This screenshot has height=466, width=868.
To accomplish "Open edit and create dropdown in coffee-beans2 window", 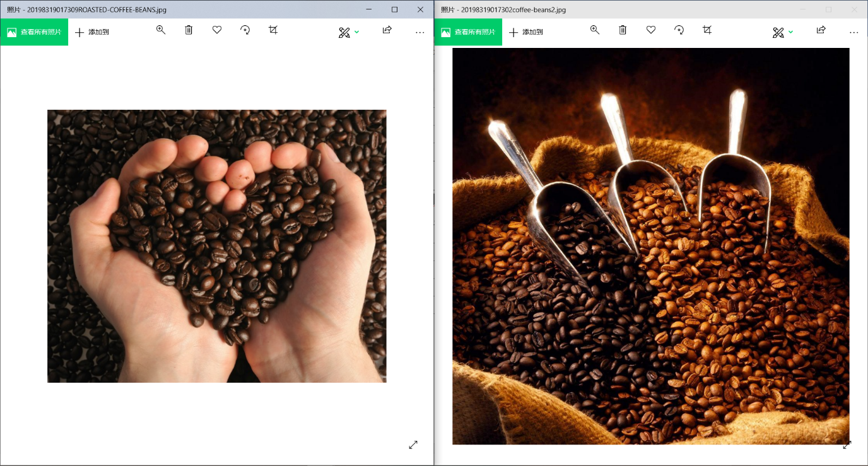I will coord(783,32).
